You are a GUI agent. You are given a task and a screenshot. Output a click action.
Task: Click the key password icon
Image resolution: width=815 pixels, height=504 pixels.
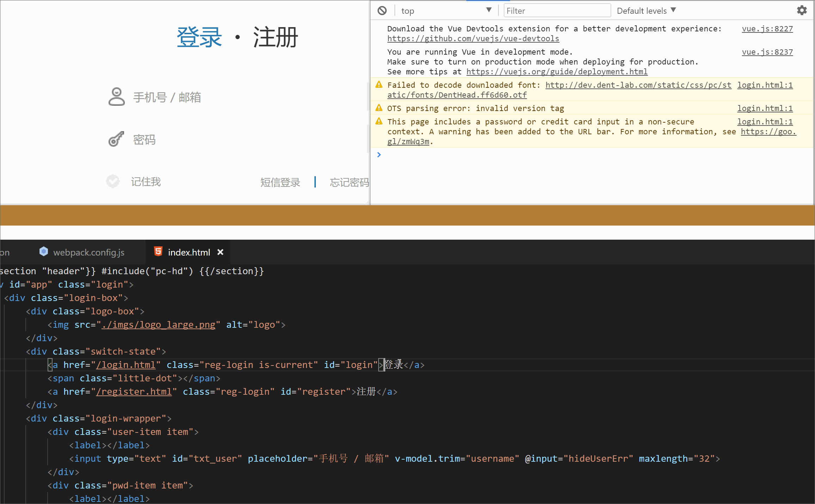(116, 139)
